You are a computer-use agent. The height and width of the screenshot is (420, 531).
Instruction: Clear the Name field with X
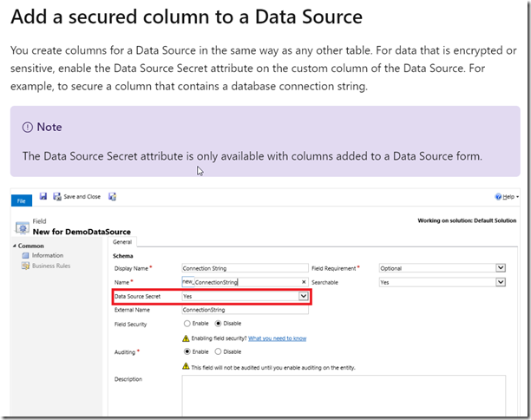(304, 282)
